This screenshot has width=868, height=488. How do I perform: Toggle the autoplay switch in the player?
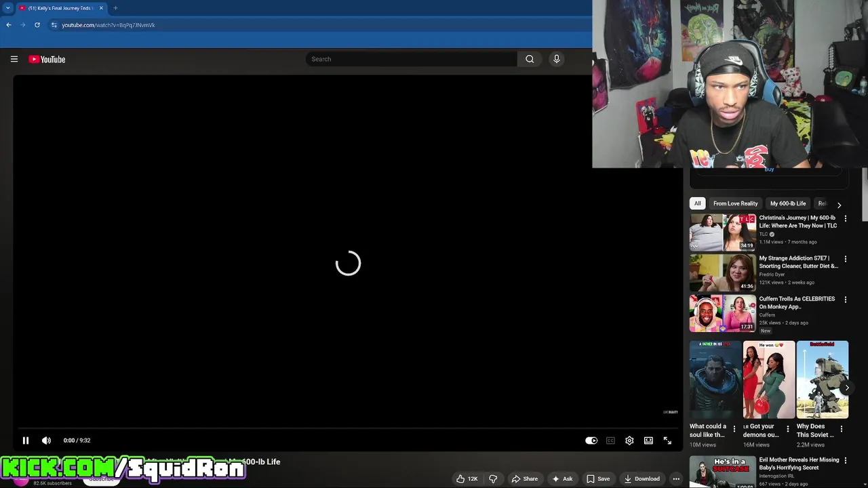point(591,441)
